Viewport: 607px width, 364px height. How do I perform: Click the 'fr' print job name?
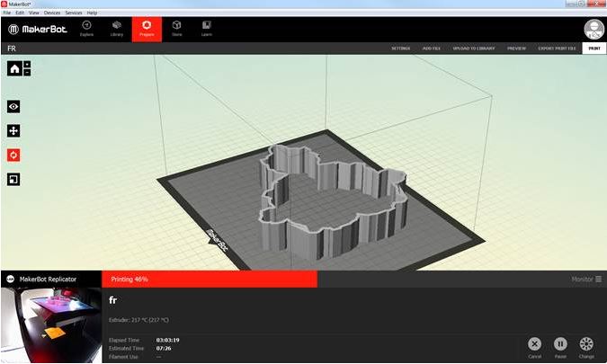[x=112, y=300]
